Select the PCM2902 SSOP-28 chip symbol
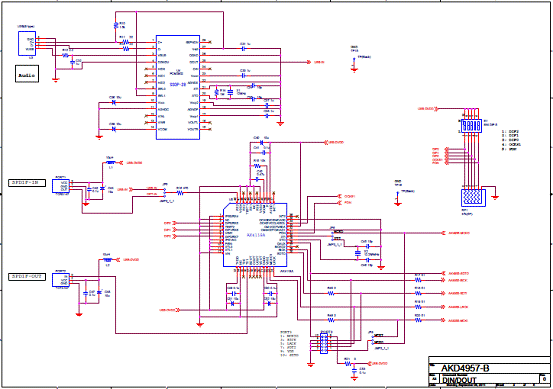553x389 pixels. [x=178, y=87]
